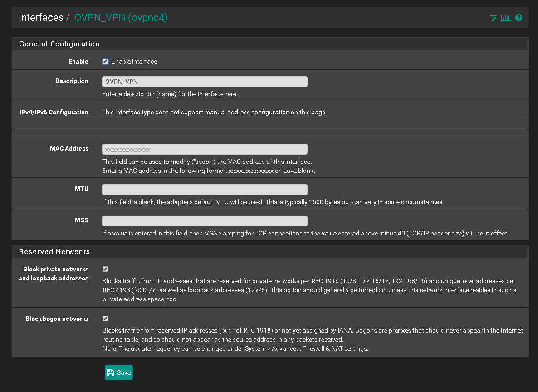
Task: Click the Block bogon networks label
Action: tap(57, 318)
